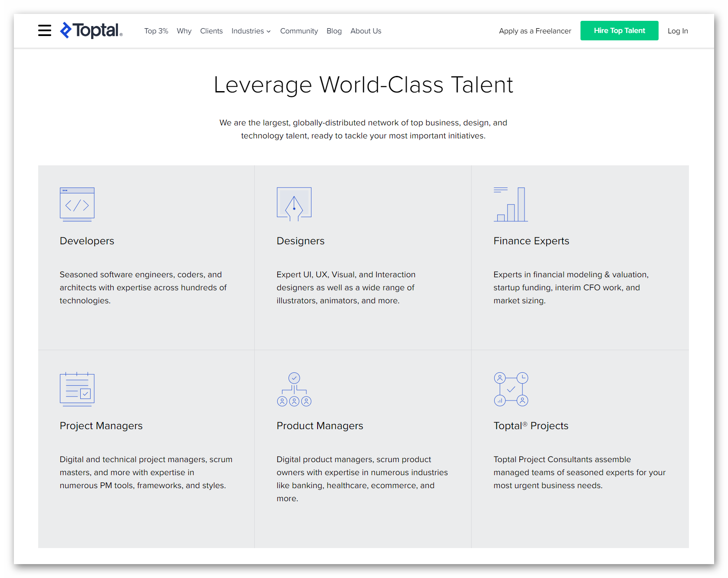Click the Log In link
This screenshot has height=578, width=728.
(x=678, y=31)
